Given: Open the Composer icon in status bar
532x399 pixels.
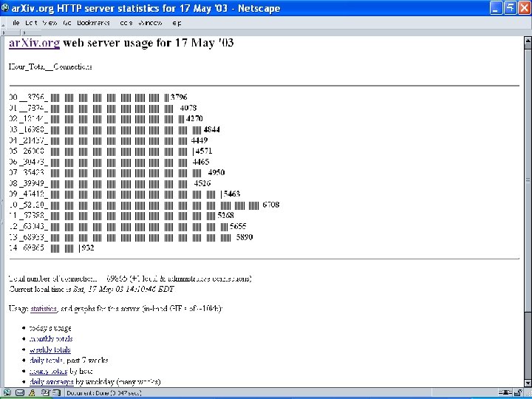Looking at the screenshot, I should 45,392.
